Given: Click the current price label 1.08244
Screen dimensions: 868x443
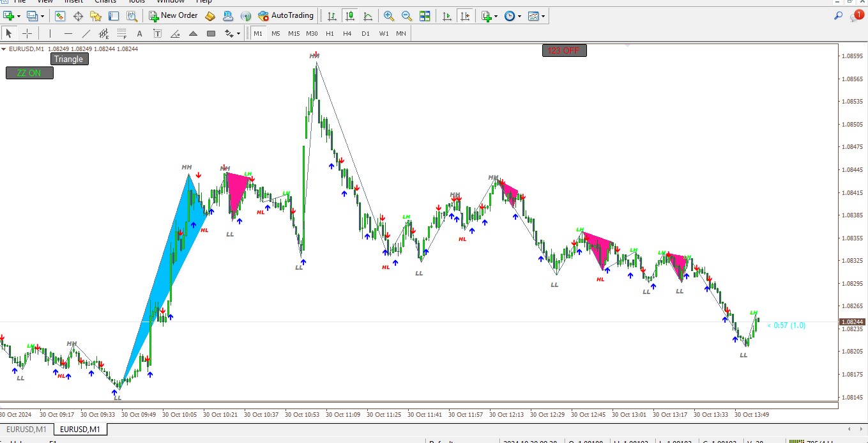Looking at the screenshot, I should 851,322.
